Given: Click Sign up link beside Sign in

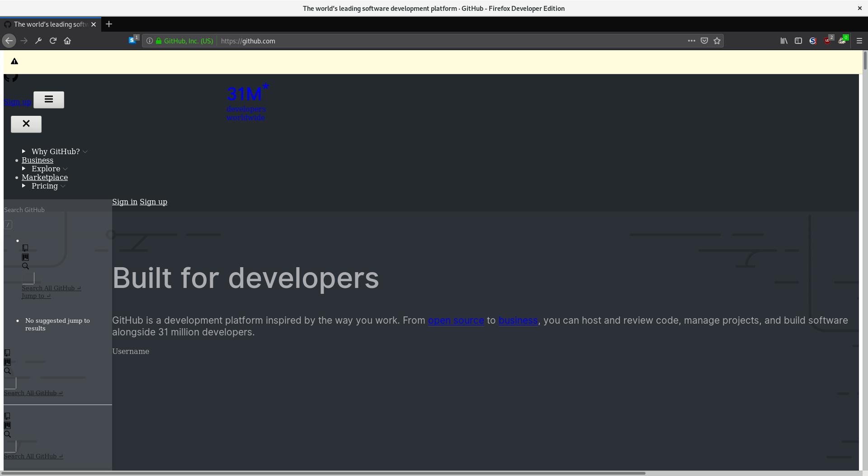Looking at the screenshot, I should tap(153, 202).
